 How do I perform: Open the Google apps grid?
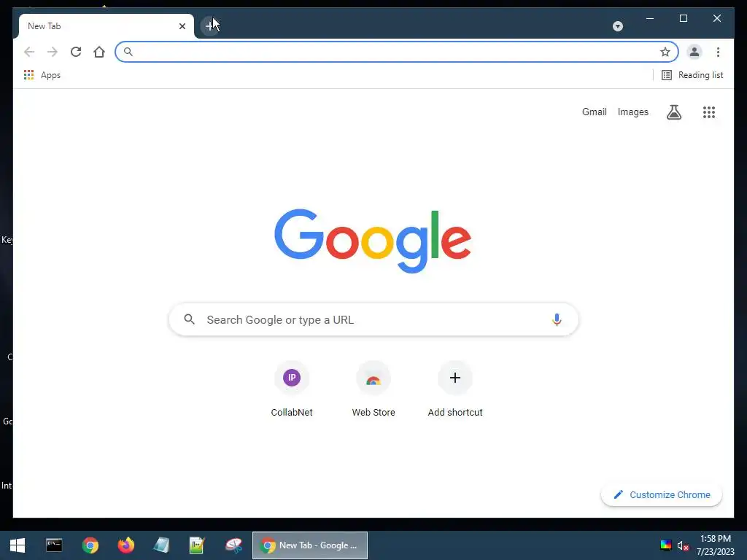pyautogui.click(x=709, y=112)
